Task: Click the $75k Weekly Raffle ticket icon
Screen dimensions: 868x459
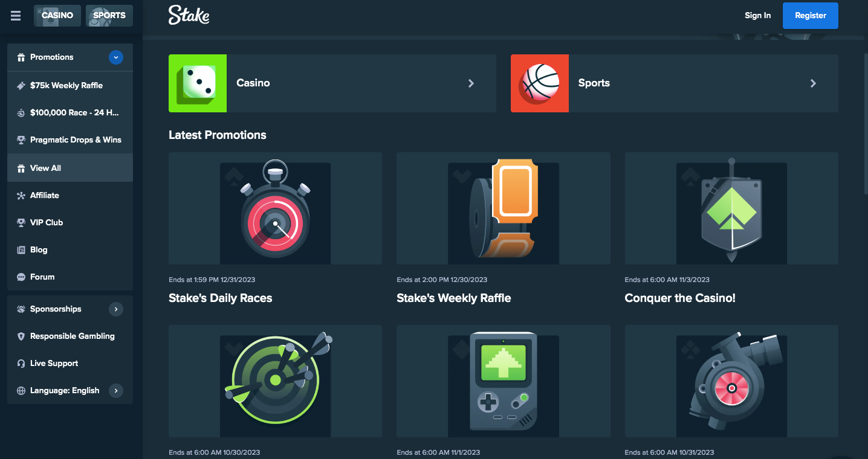Action: pyautogui.click(x=21, y=86)
